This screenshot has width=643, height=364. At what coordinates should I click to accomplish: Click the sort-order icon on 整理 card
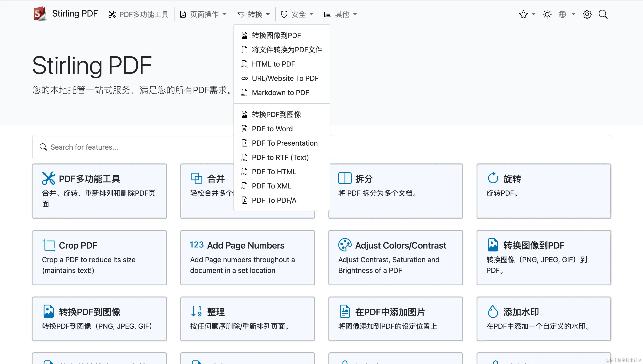point(196,311)
